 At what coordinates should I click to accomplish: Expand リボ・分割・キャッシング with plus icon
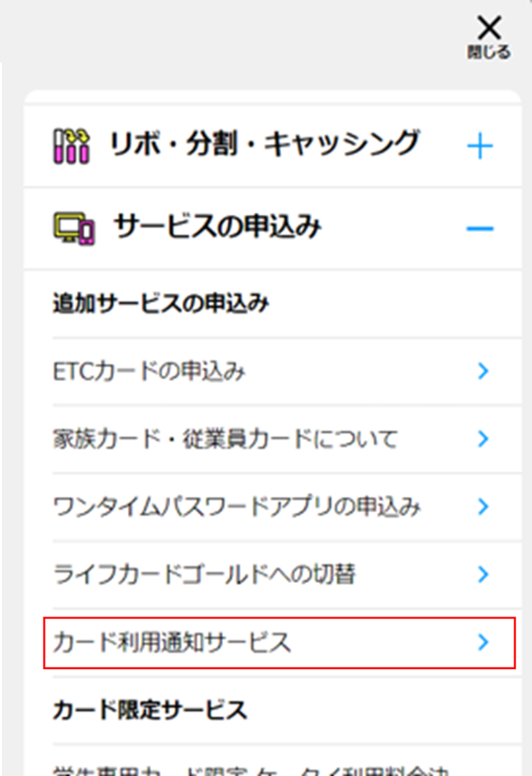pyautogui.click(x=480, y=146)
